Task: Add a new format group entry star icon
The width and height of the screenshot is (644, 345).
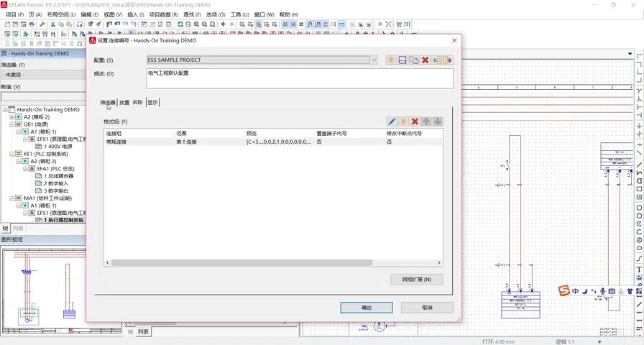Action: [403, 121]
